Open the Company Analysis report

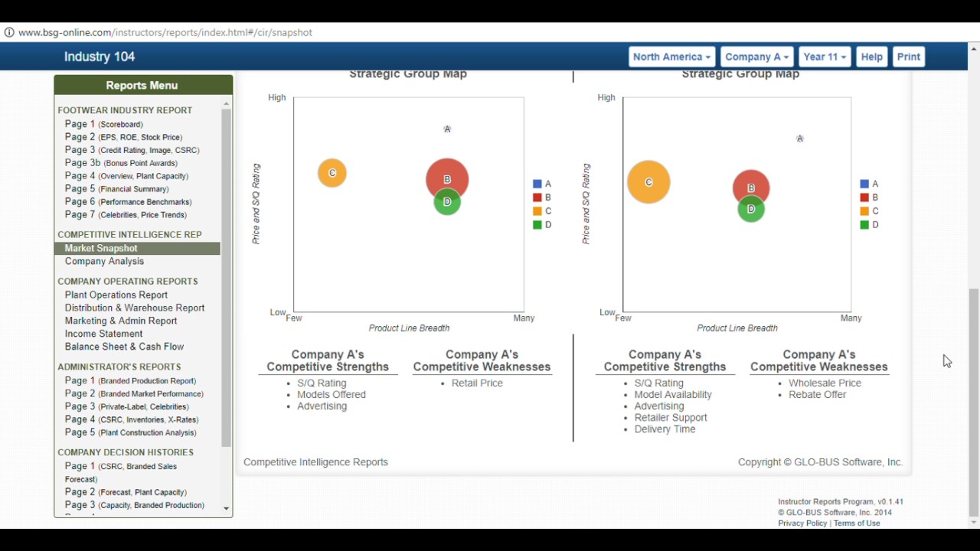tap(104, 261)
